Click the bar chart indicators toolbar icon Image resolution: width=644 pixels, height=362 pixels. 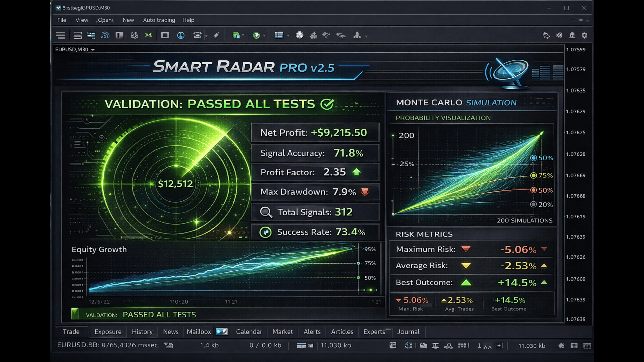(x=313, y=35)
